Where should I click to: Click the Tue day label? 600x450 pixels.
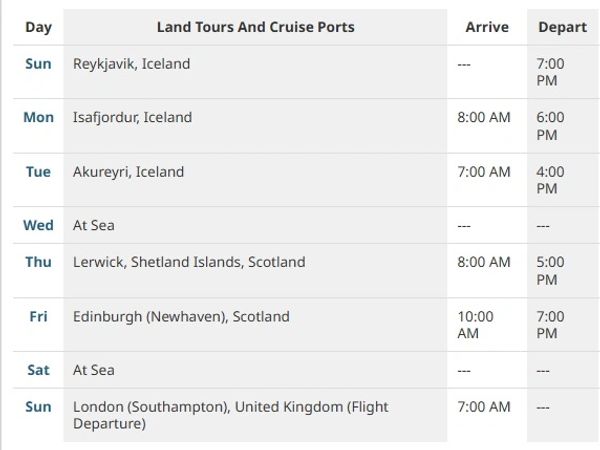coord(38,172)
